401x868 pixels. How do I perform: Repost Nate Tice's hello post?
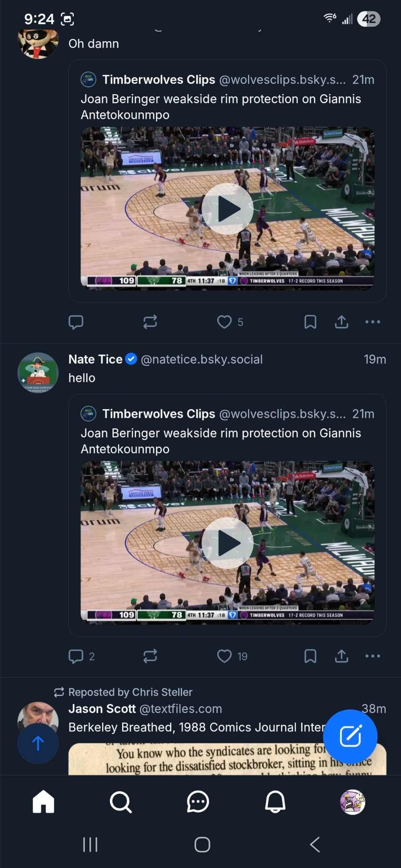pos(150,656)
